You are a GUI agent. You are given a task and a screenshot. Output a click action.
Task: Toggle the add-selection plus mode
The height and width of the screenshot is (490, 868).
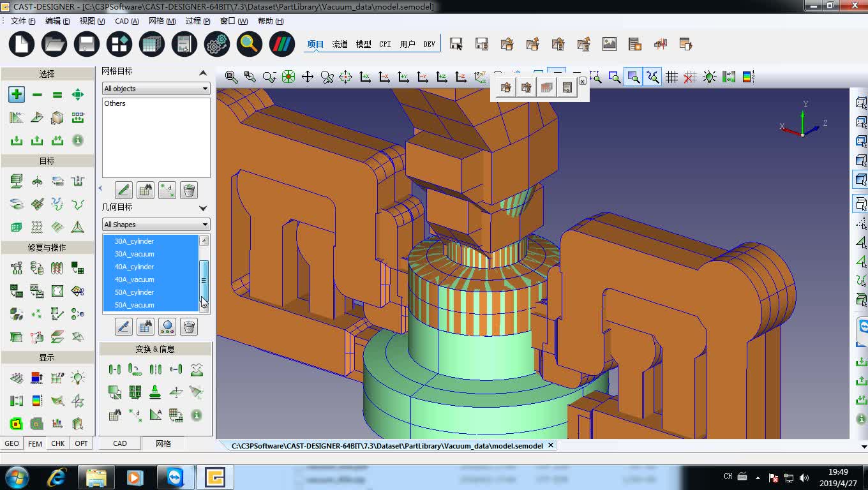click(x=17, y=94)
